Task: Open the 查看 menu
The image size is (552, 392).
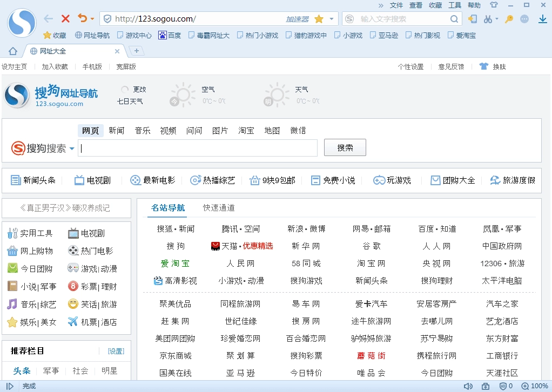Action: coord(416,5)
